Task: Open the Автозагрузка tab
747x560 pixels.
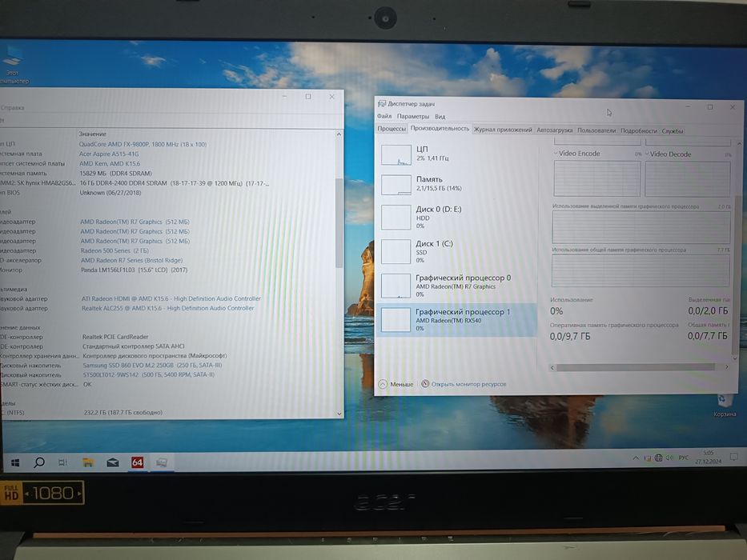Action: coord(555,130)
